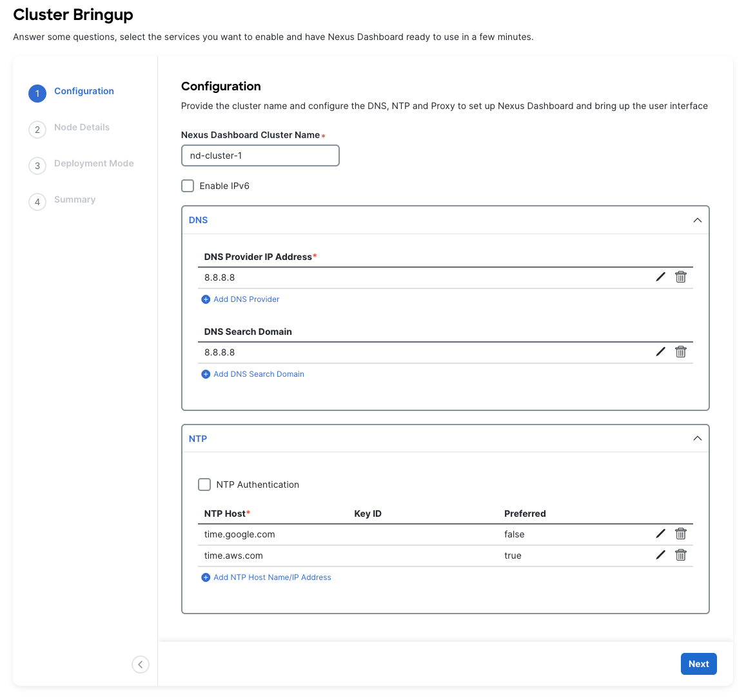Click the plus icon for Add DNS Provider
746x700 pixels.
[x=206, y=299]
